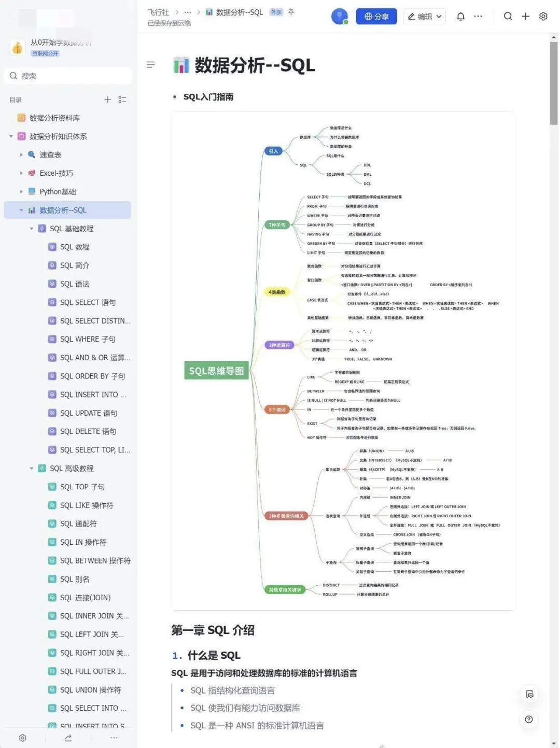
Task: Click the catalog view icon beside 目录 plus
Action: 122,100
